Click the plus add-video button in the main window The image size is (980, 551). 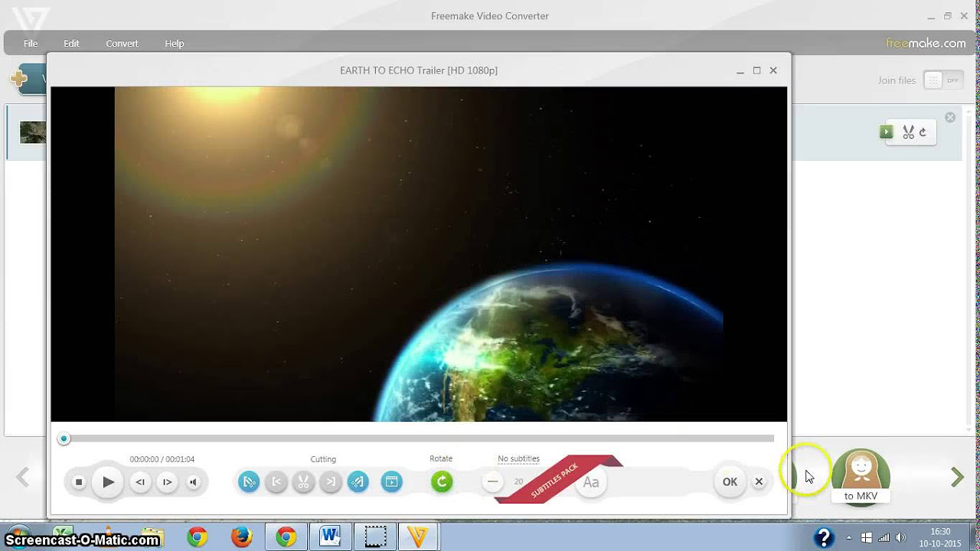[x=18, y=78]
